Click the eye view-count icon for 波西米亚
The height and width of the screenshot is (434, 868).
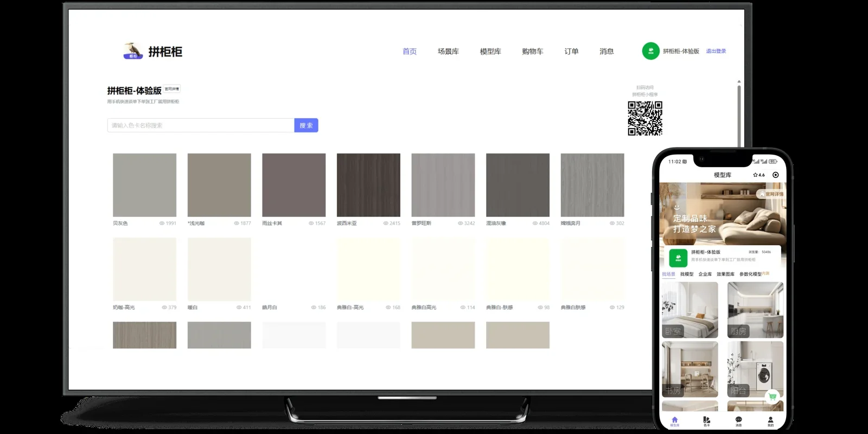click(386, 223)
